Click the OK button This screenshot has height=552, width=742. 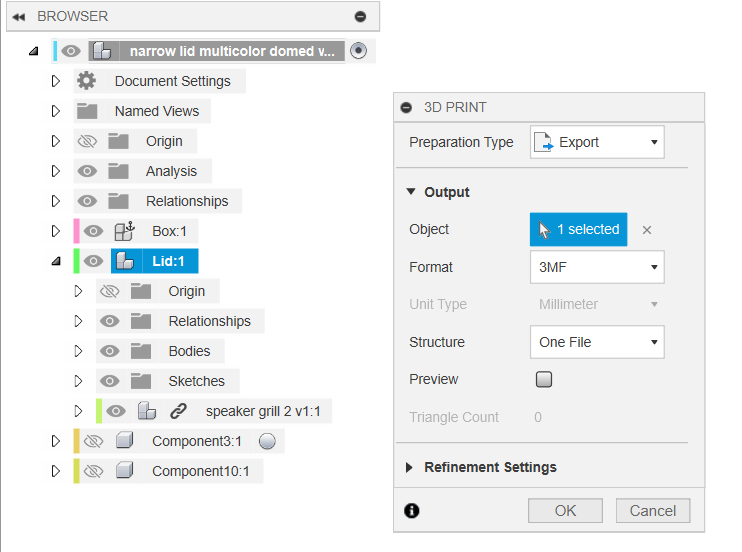565,511
